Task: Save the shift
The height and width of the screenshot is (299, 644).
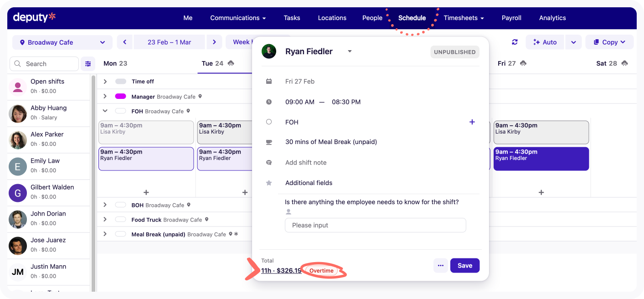Action: pos(464,266)
